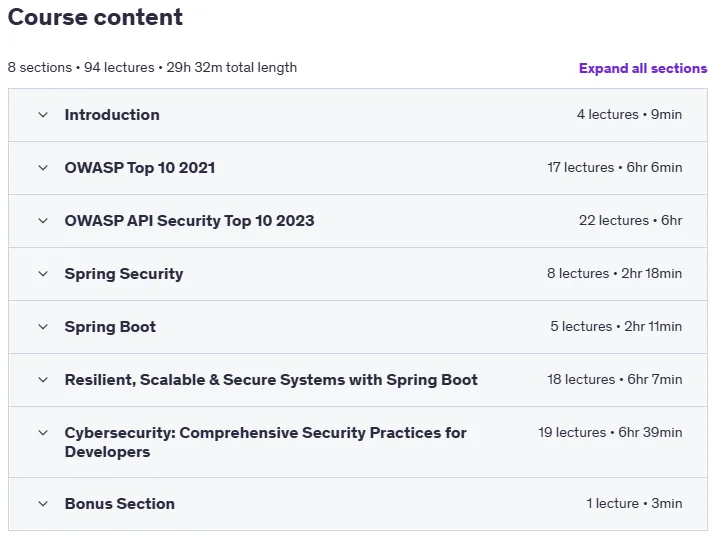Expand the Cybersecurity Practices section chevron
This screenshot has height=535, width=715.
[43, 432]
